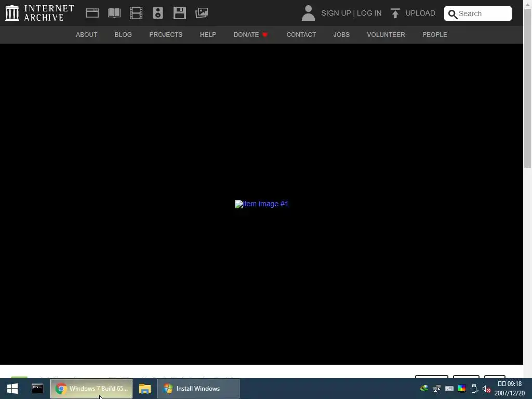The width and height of the screenshot is (532, 399).
Task: Click the page vertical scrollbar thumb
Action: tap(527, 88)
